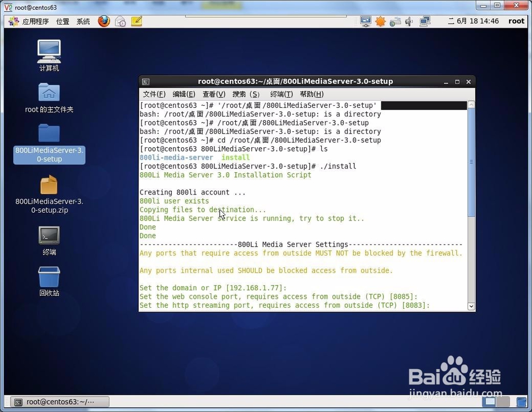Screen dimensions: 532x412
Task: Open the 系统 system menu
Action: coord(83,21)
